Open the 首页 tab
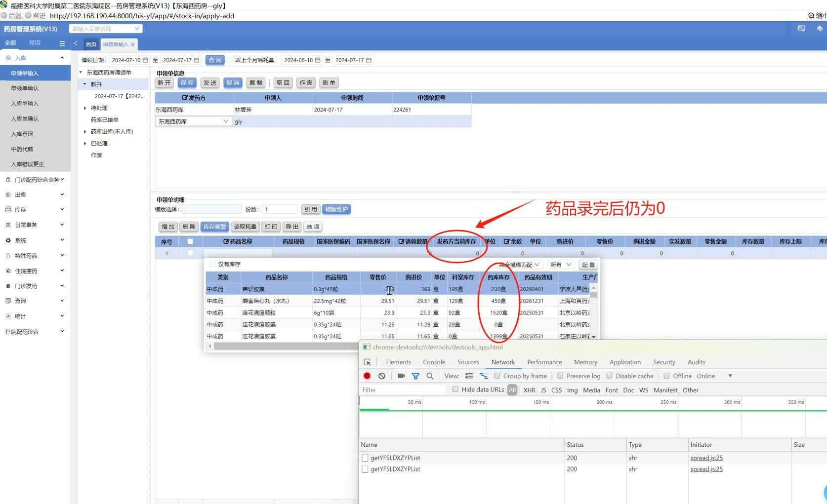The height and width of the screenshot is (504, 827). [x=91, y=44]
